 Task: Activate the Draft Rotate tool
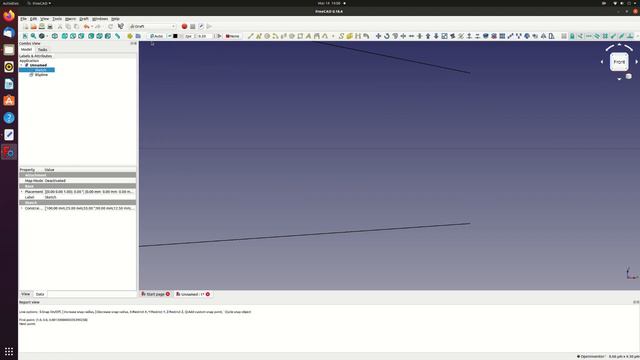387,36
